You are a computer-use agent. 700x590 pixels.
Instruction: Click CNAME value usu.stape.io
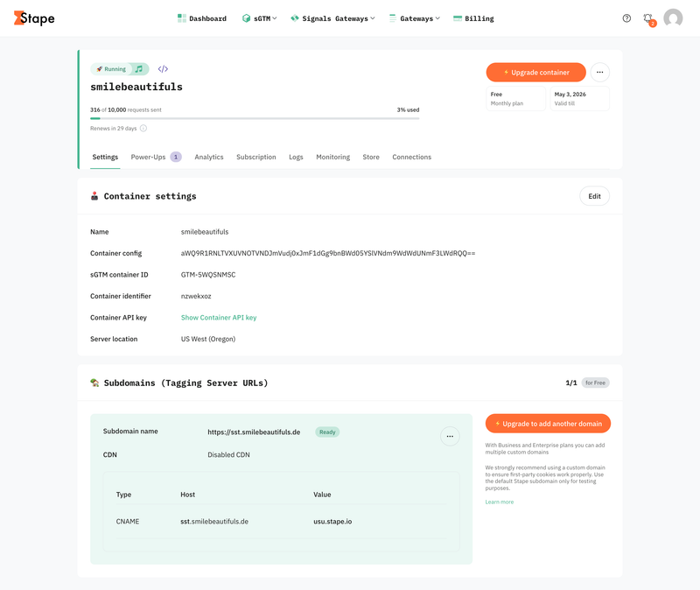coord(332,521)
